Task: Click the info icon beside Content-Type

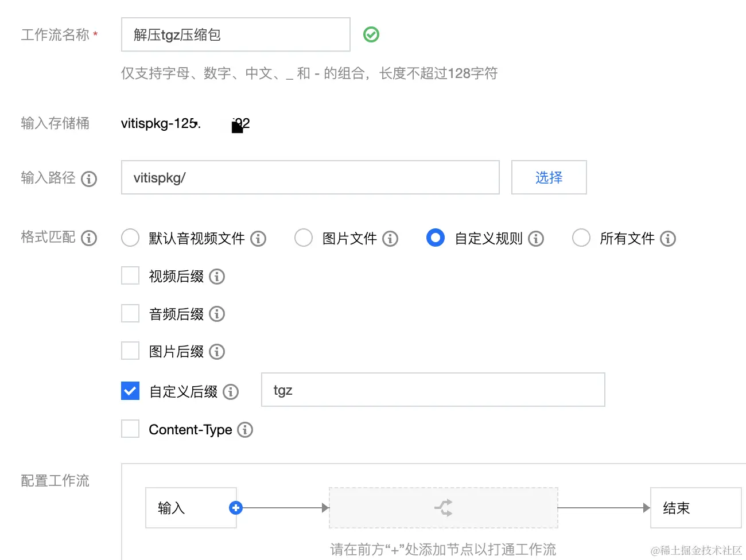Action: point(245,429)
